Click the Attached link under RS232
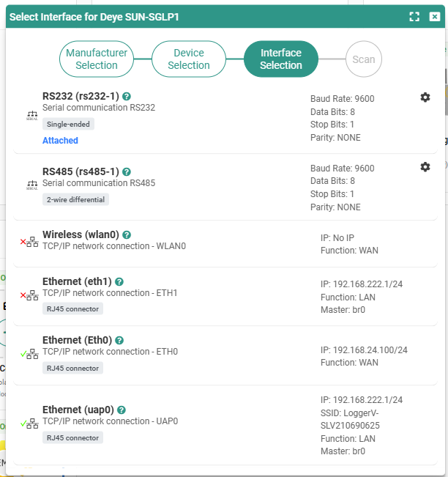This screenshot has height=477, width=448. pyautogui.click(x=60, y=141)
